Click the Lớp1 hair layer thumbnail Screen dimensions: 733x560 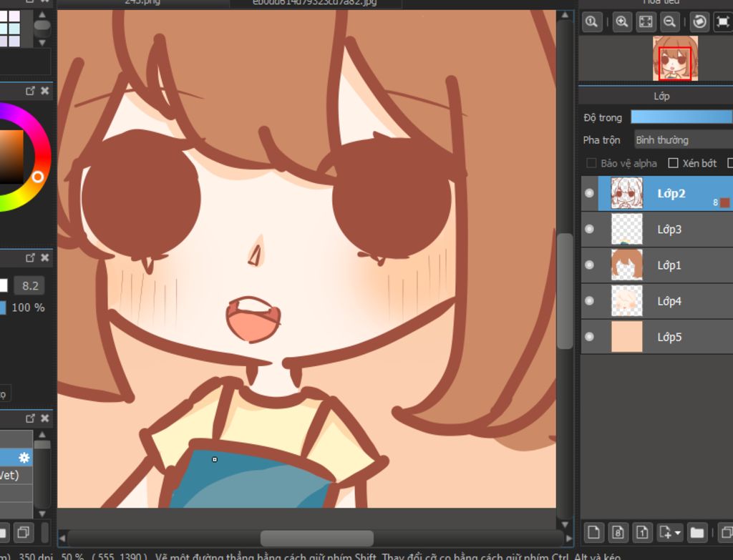coord(627,265)
